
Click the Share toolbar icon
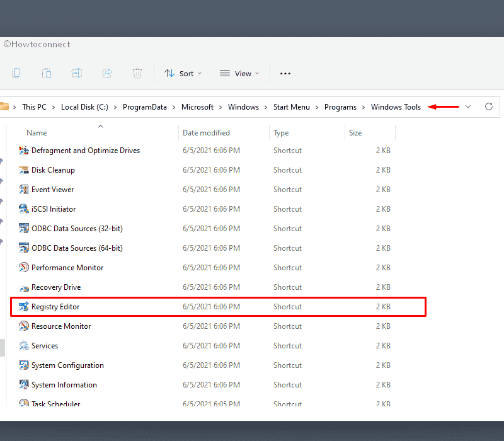pyautogui.click(x=107, y=73)
